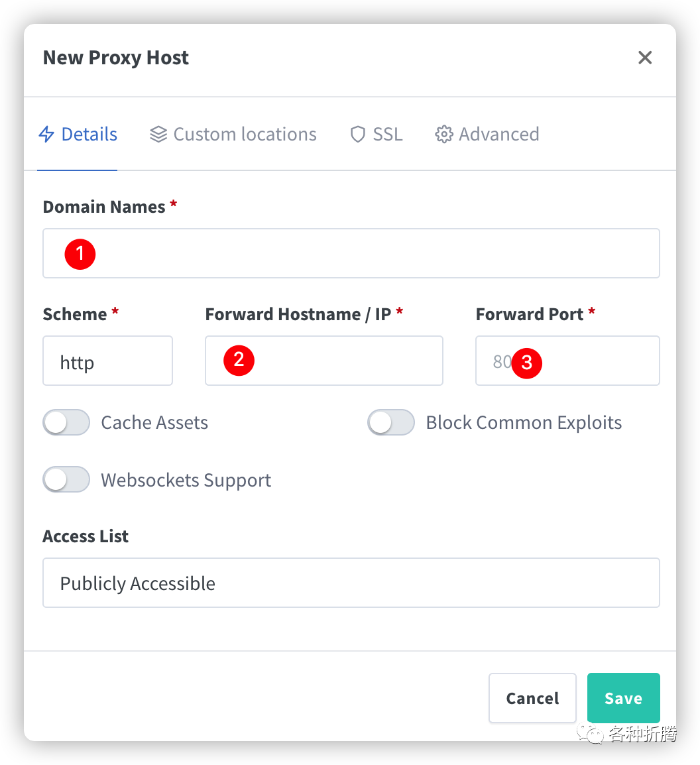Click the red number 3 marker

coord(527,363)
